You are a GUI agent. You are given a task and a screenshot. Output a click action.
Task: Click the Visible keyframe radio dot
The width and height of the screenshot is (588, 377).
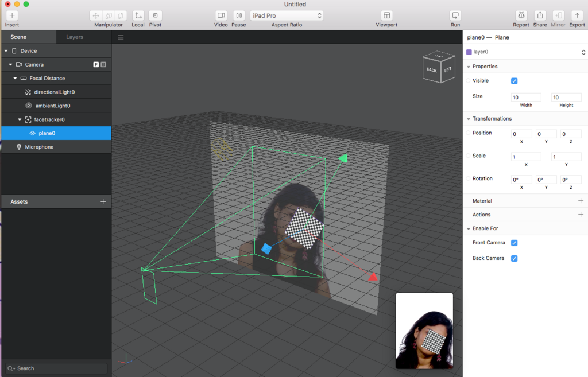[468, 80]
